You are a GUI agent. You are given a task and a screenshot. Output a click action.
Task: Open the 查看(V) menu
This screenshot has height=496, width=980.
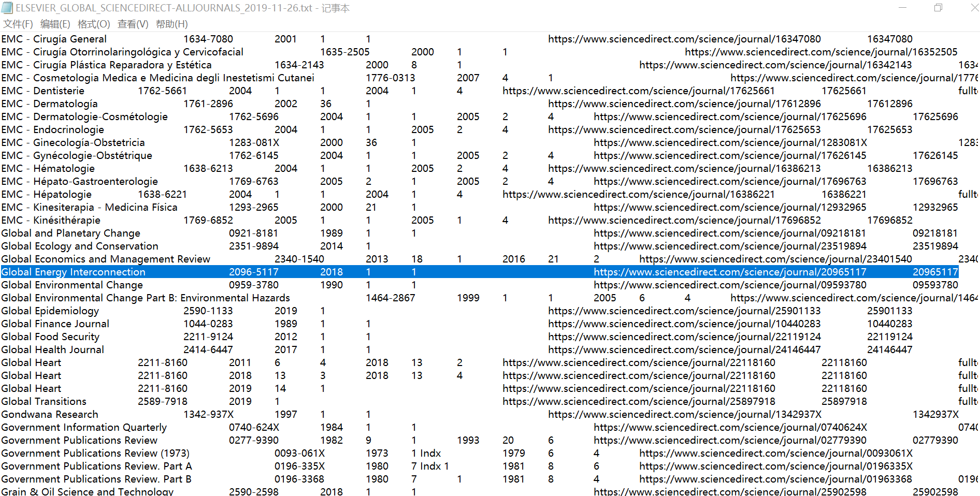click(x=133, y=24)
